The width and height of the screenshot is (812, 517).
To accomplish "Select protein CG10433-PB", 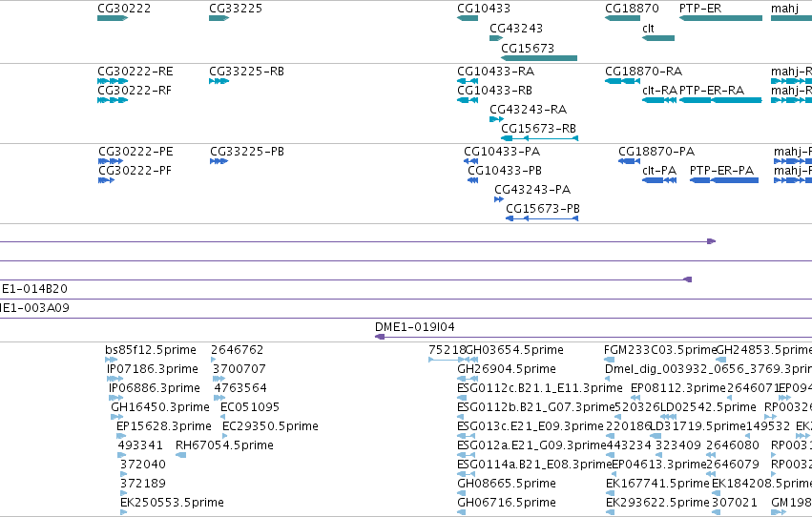I will [x=472, y=180].
